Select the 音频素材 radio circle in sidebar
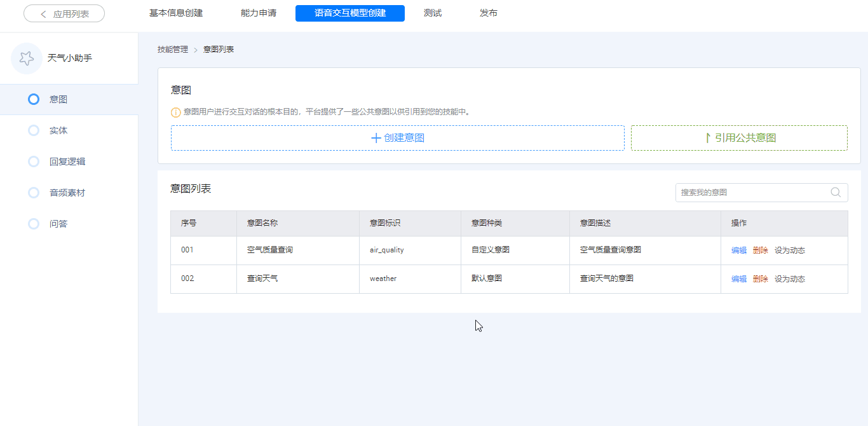This screenshot has width=868, height=426. tap(34, 193)
